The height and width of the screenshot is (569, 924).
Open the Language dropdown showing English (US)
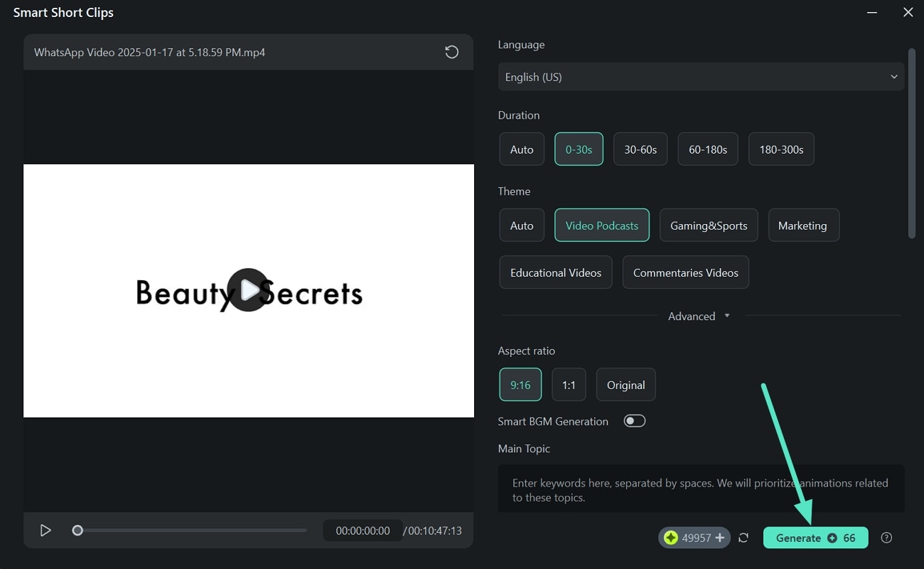701,77
